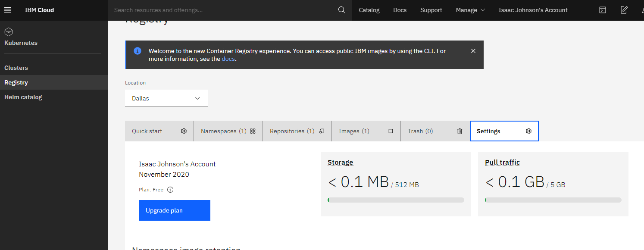Open the Repositories tab
Viewport: 644px width, 250px height.
(x=297, y=131)
